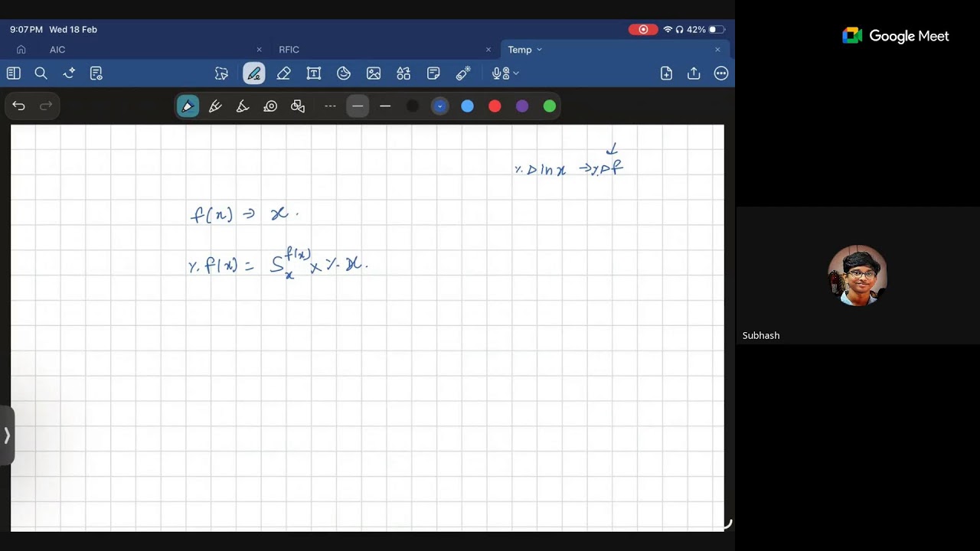Open the selected dark blue color options
Screen dimensions: 980x551
tap(439, 106)
